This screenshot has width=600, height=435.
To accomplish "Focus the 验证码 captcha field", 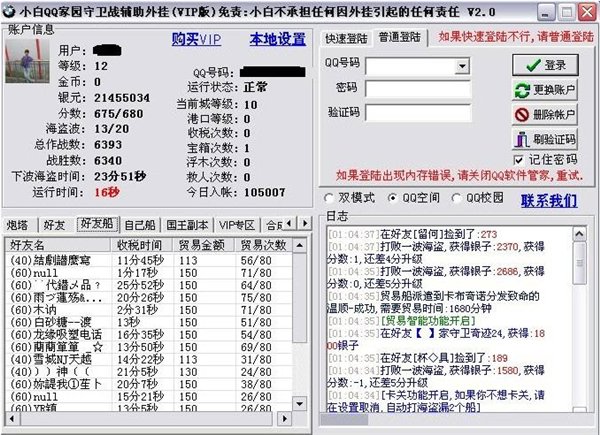I will pyautogui.click(x=418, y=113).
